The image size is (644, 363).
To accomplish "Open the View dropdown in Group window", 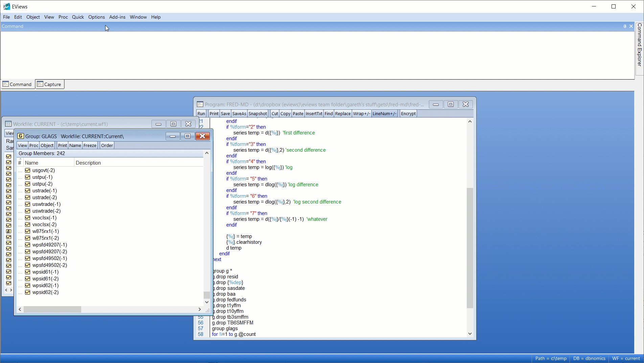I will tap(22, 145).
